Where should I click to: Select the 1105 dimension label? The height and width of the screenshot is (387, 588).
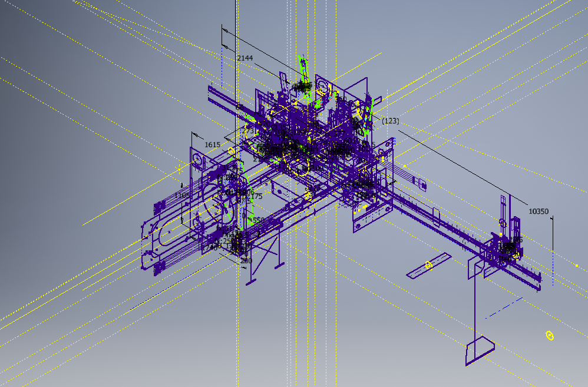coord(182,195)
